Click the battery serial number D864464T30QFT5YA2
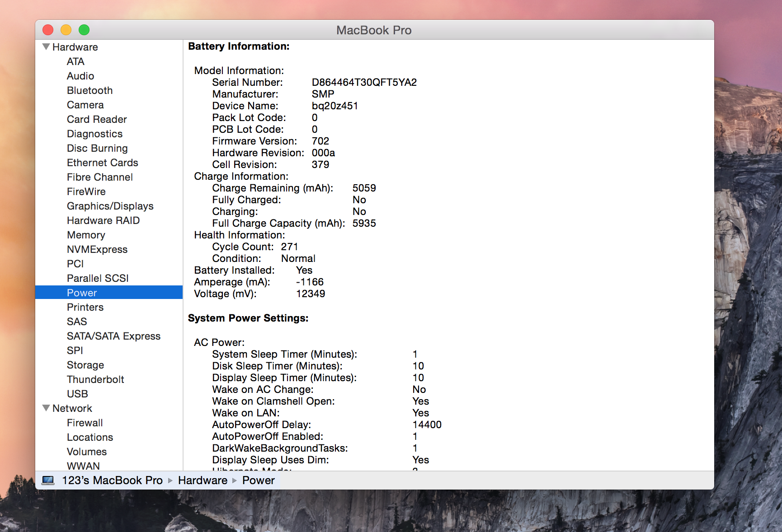 [364, 82]
